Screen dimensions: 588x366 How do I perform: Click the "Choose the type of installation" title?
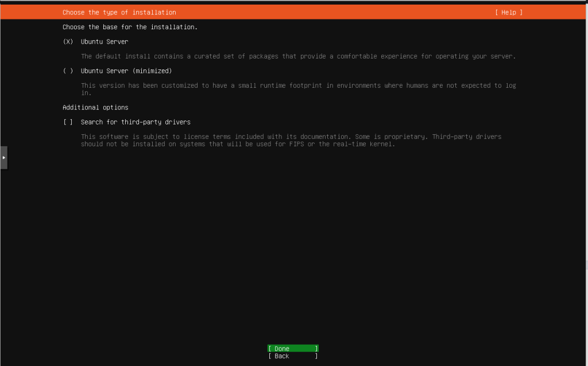[119, 13]
